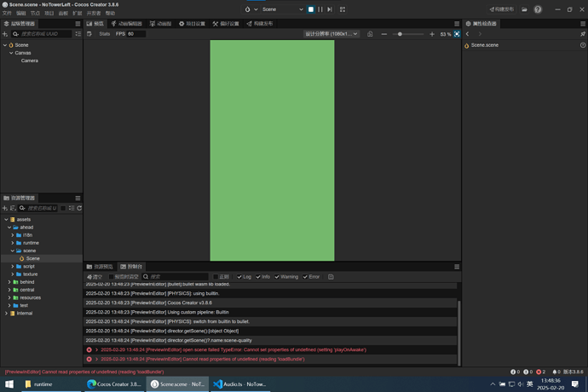Toggle the Stats display button
The height and width of the screenshot is (392, 588).
[x=105, y=34]
